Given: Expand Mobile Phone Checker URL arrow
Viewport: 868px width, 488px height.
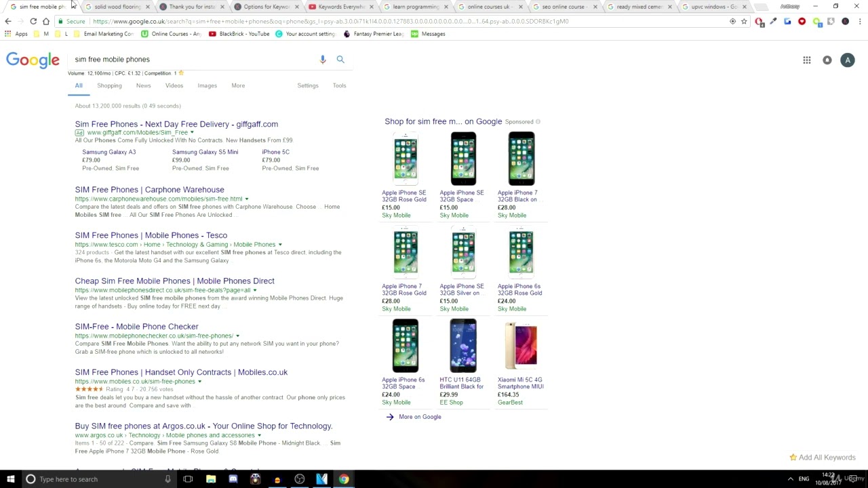Looking at the screenshot, I should [x=237, y=336].
